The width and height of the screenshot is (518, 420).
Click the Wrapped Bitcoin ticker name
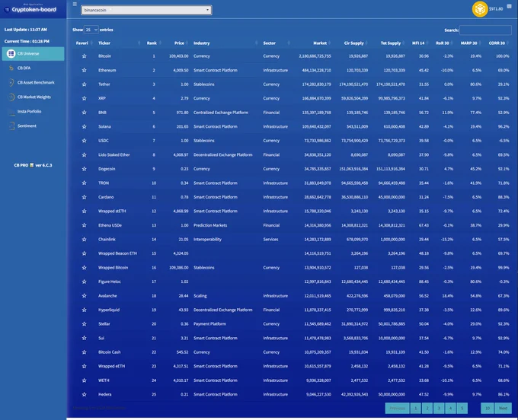(x=113, y=268)
